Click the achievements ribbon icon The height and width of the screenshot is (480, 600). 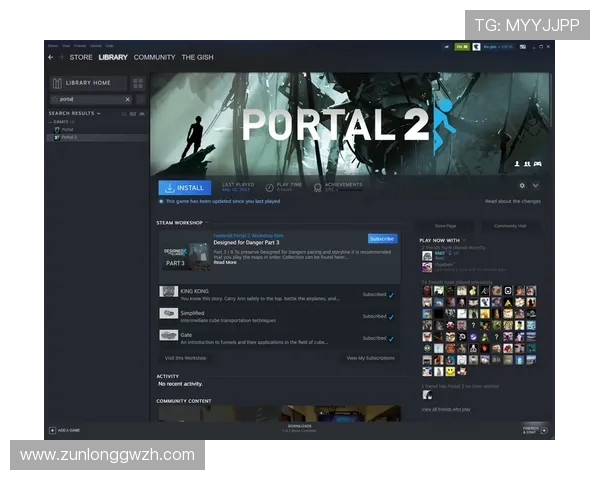pyautogui.click(x=317, y=187)
